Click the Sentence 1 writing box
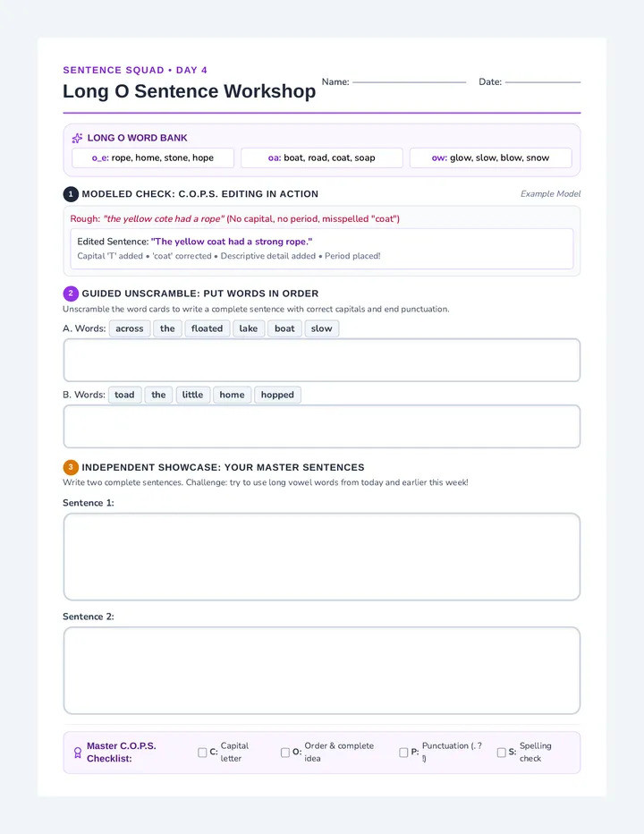644x834 pixels. pos(322,557)
